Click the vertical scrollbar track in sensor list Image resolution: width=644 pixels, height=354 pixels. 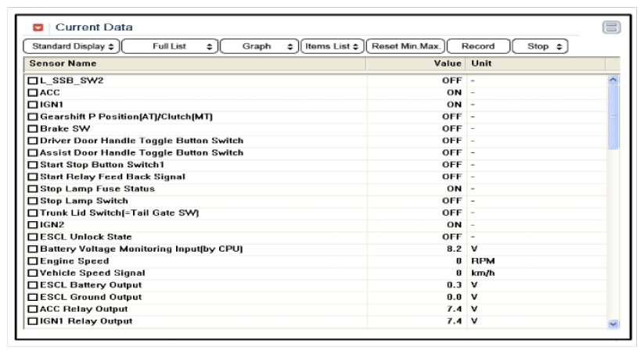(613, 234)
